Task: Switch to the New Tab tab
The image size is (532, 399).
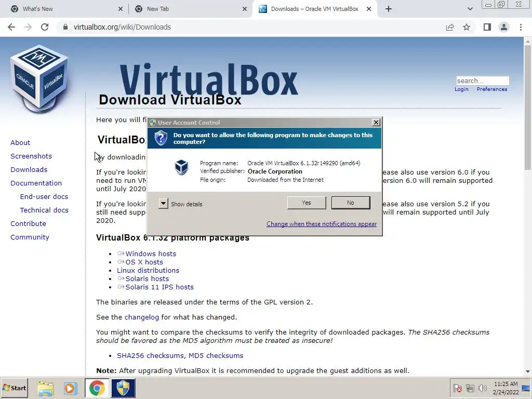Action: tap(190, 9)
